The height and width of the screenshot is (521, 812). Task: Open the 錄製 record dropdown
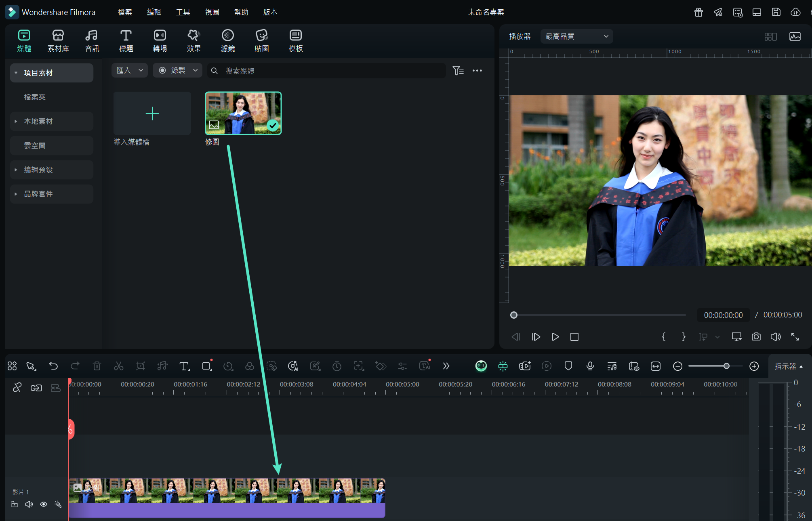coord(178,70)
